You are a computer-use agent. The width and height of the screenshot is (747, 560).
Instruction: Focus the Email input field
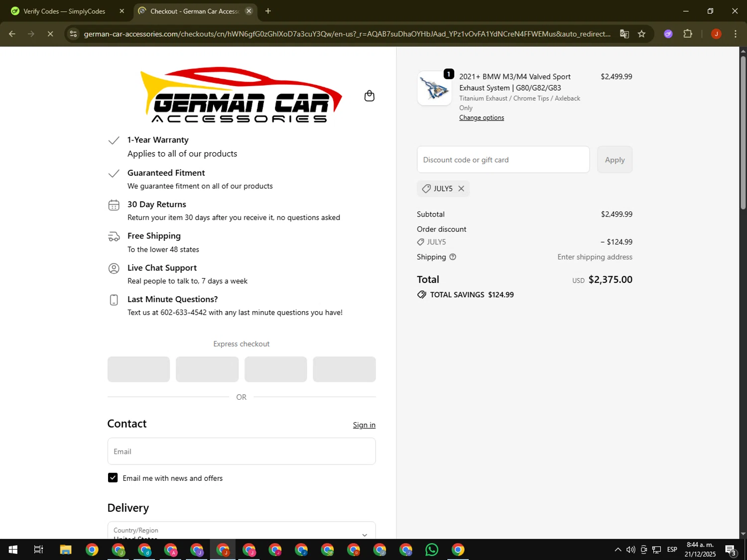coord(242,451)
